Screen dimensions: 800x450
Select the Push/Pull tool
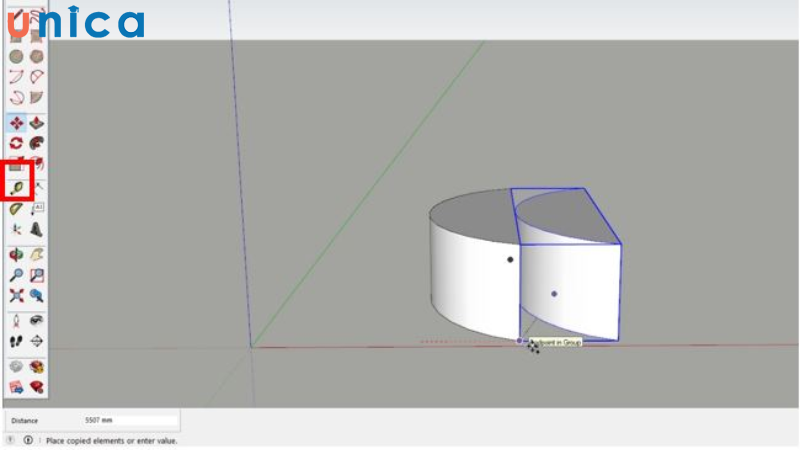[x=37, y=124]
